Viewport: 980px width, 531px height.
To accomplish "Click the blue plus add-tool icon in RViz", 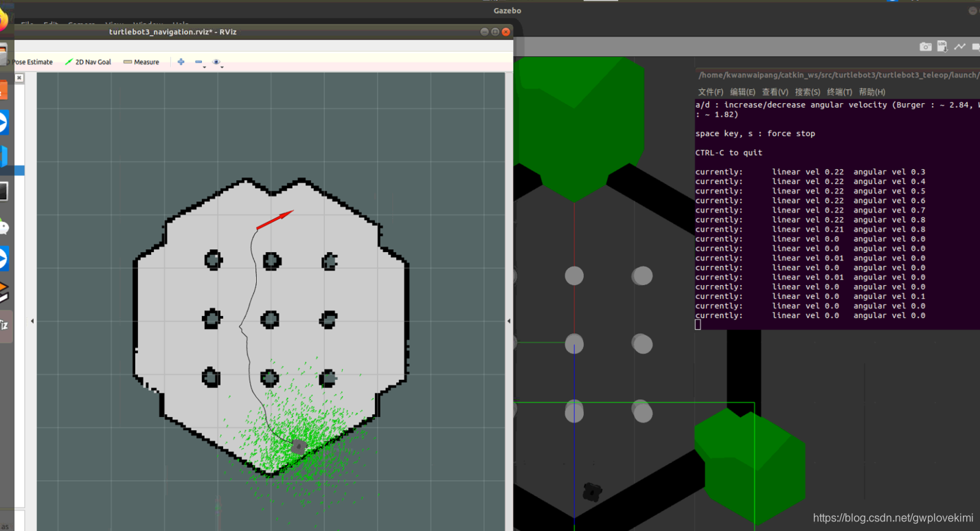I will point(181,62).
